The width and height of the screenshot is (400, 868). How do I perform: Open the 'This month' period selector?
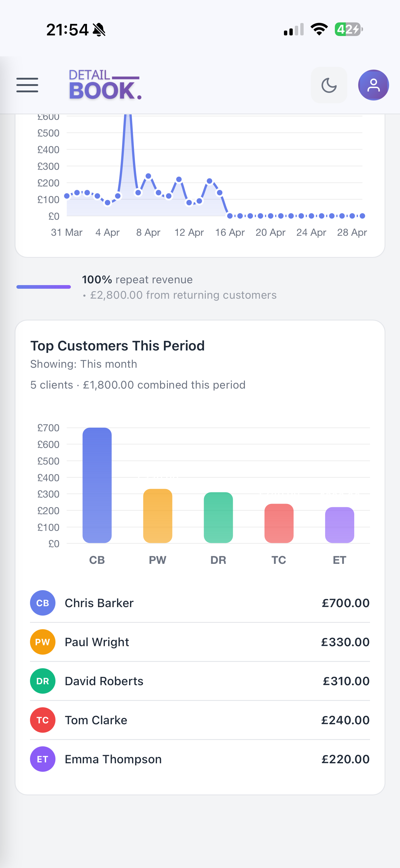pyautogui.click(x=108, y=364)
